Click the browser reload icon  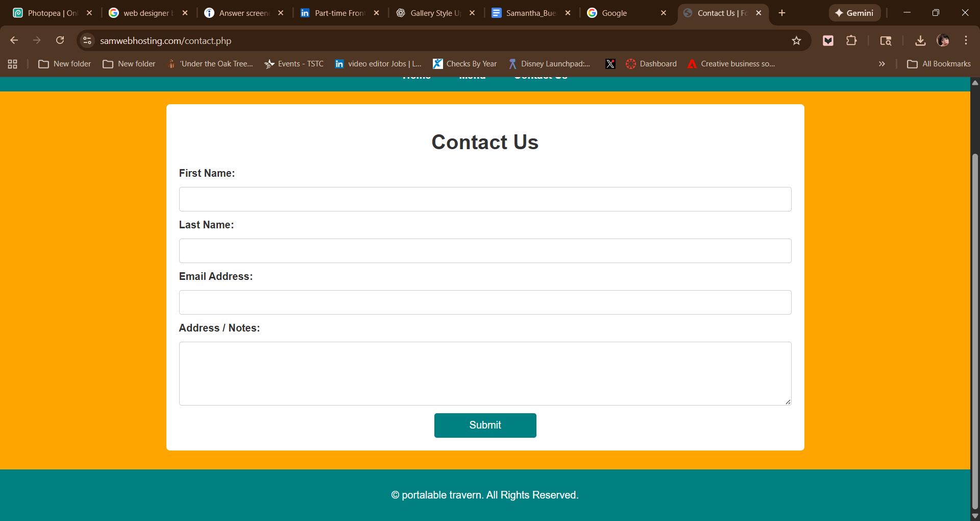tap(60, 40)
